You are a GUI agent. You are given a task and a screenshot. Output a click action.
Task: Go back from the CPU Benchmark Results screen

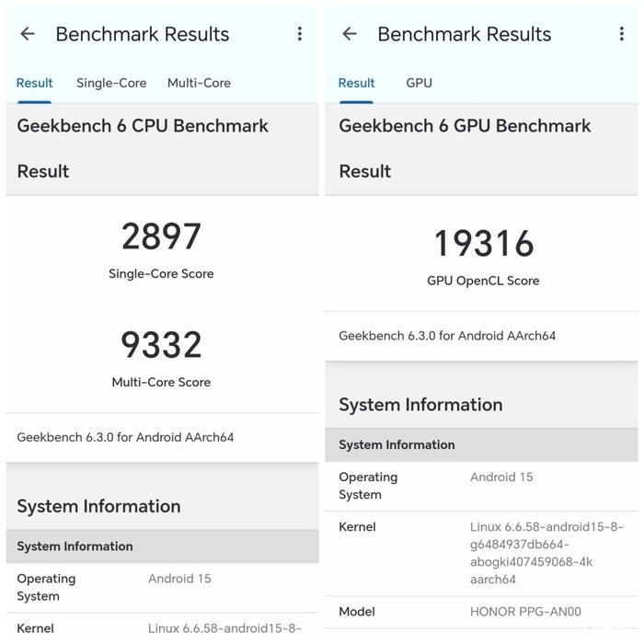click(x=28, y=34)
